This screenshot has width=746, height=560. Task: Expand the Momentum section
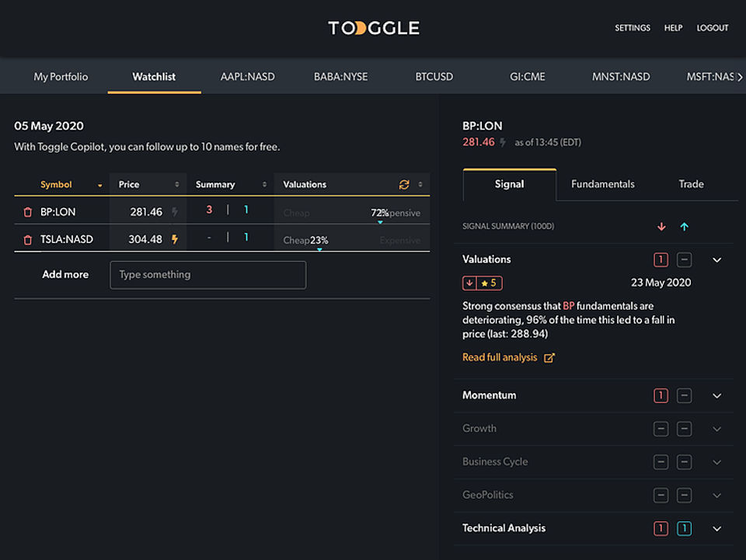(716, 395)
